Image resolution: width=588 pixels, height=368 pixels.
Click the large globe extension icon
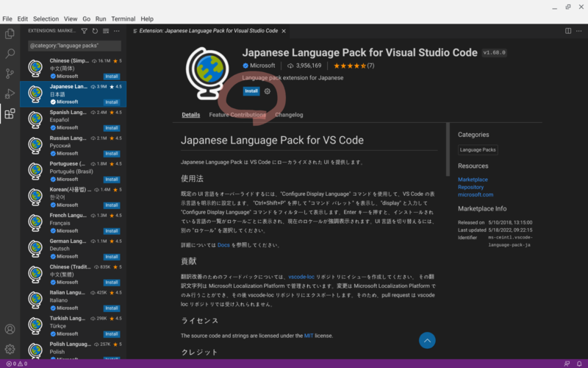pos(207,73)
